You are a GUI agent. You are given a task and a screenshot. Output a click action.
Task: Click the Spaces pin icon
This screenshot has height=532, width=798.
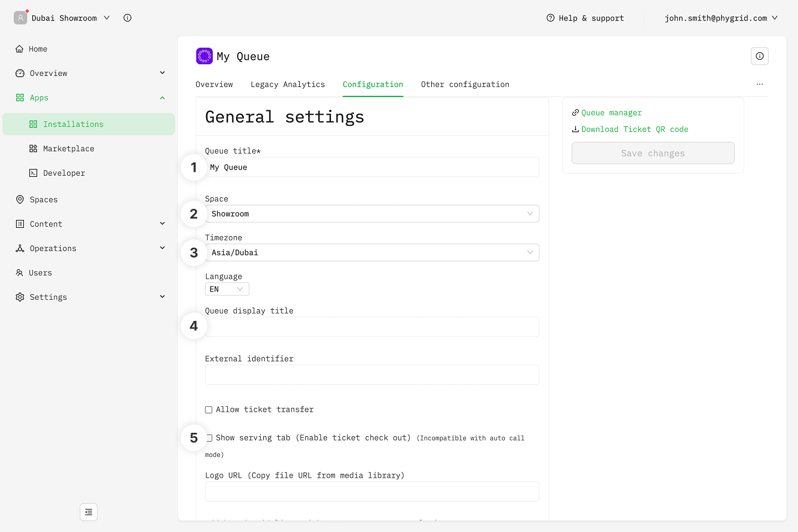coord(20,199)
